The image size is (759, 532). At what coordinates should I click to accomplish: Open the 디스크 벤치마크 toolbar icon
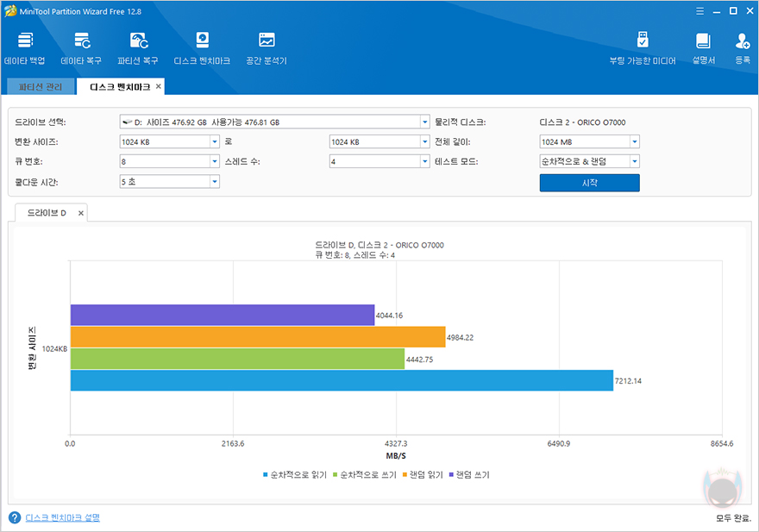(x=202, y=48)
